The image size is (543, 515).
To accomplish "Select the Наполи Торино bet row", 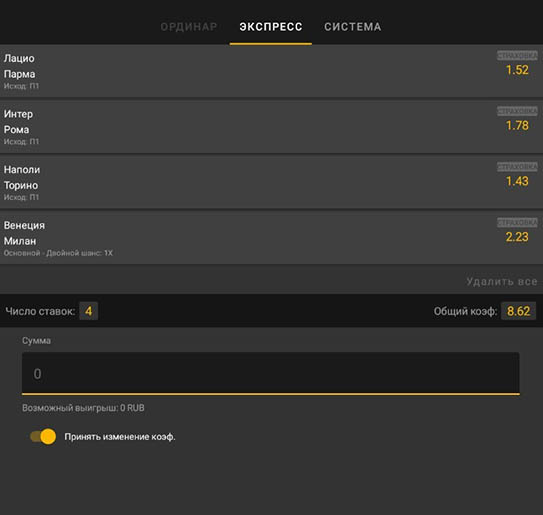I will pos(272,183).
